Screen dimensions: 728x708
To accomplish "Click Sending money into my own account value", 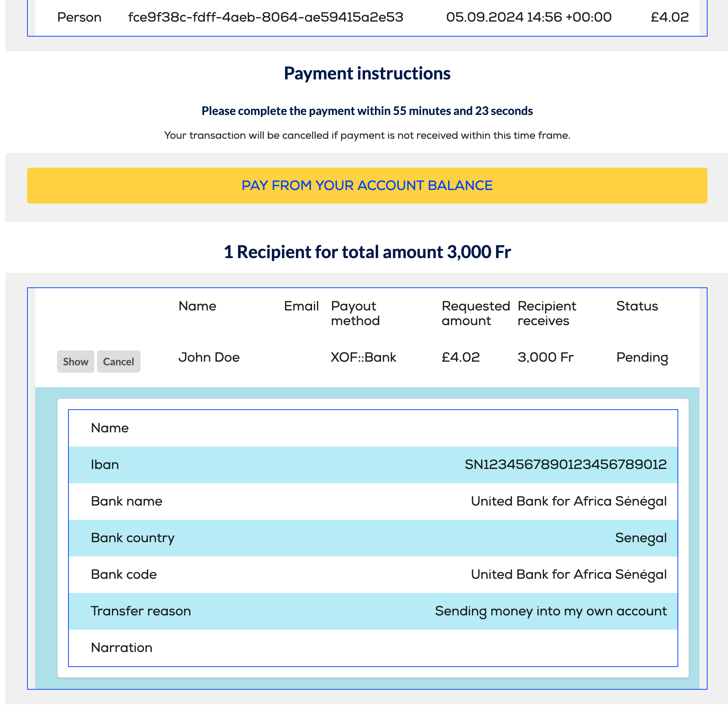I will (x=551, y=611).
